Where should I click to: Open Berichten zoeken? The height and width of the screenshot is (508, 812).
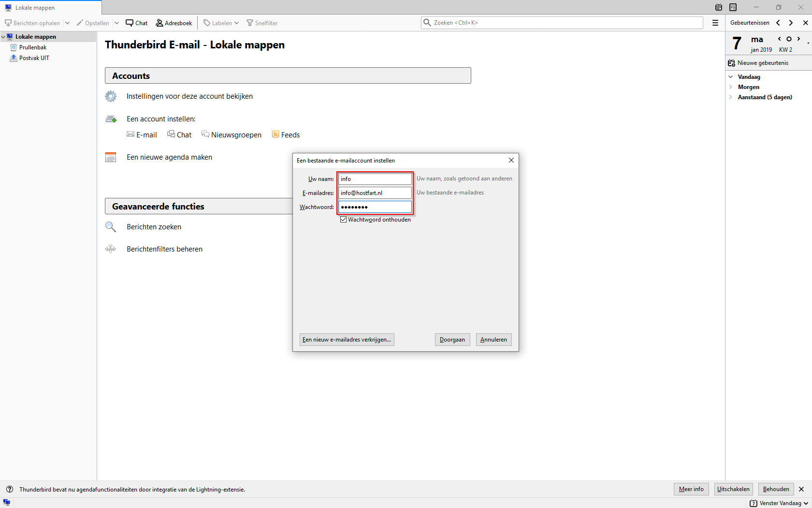(x=154, y=227)
